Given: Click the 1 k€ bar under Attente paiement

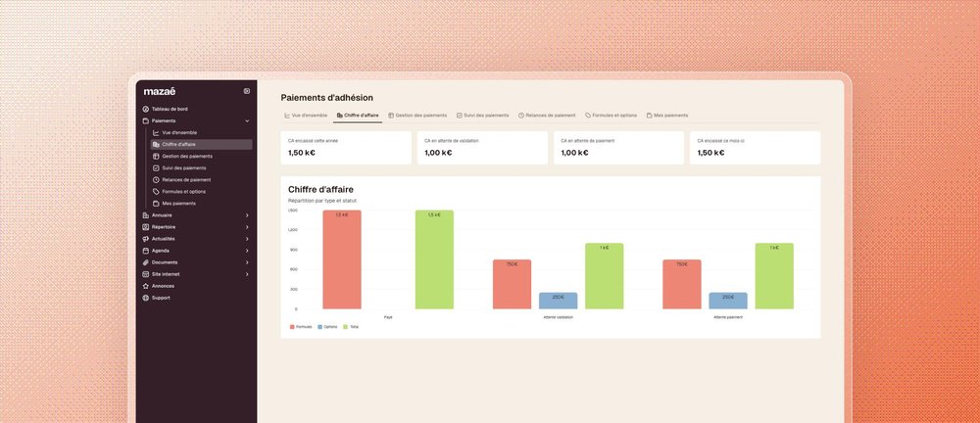Looking at the screenshot, I should (774, 276).
